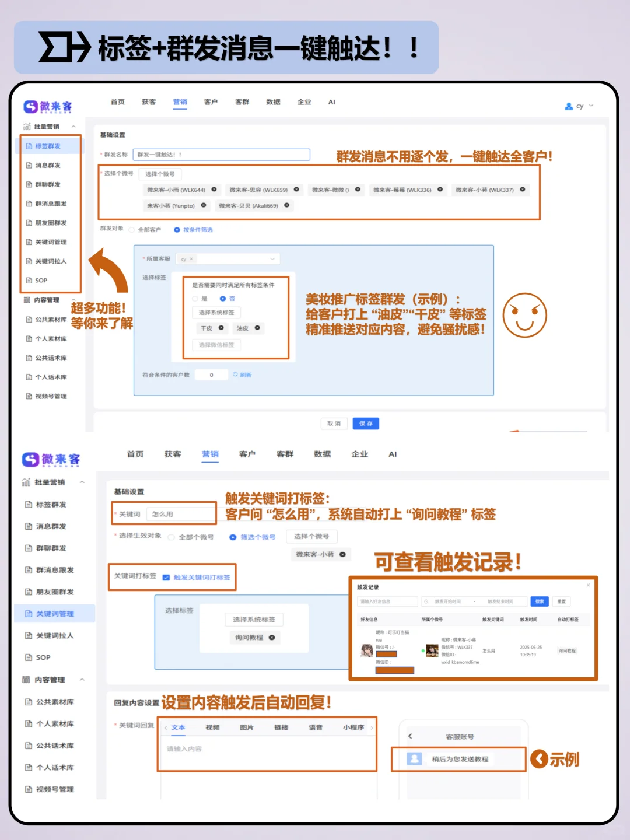Open 视频号管理 in the sidebar
Viewport: 630px width, 840px height.
pos(50,395)
